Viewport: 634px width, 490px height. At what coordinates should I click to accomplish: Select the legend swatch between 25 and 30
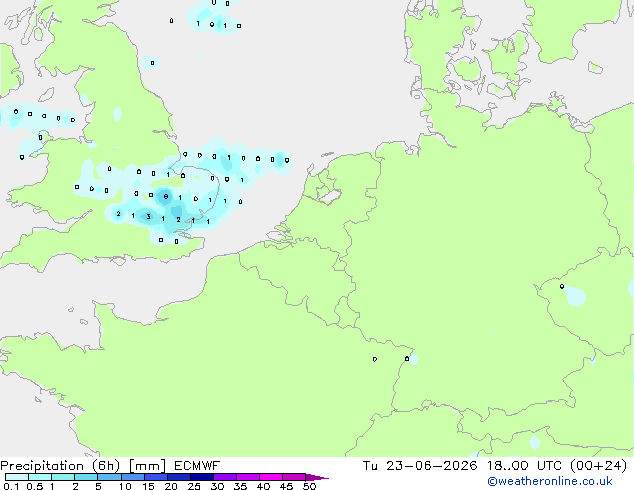[x=202, y=477]
